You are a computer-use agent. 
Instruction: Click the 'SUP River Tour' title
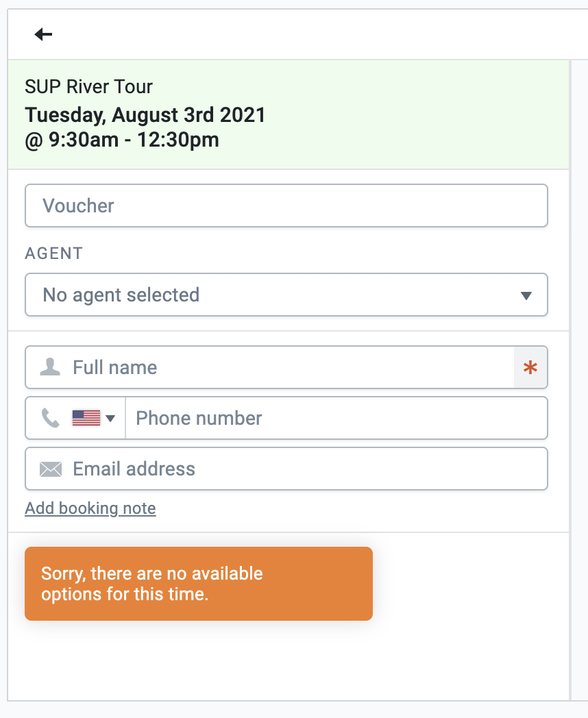pyautogui.click(x=88, y=87)
